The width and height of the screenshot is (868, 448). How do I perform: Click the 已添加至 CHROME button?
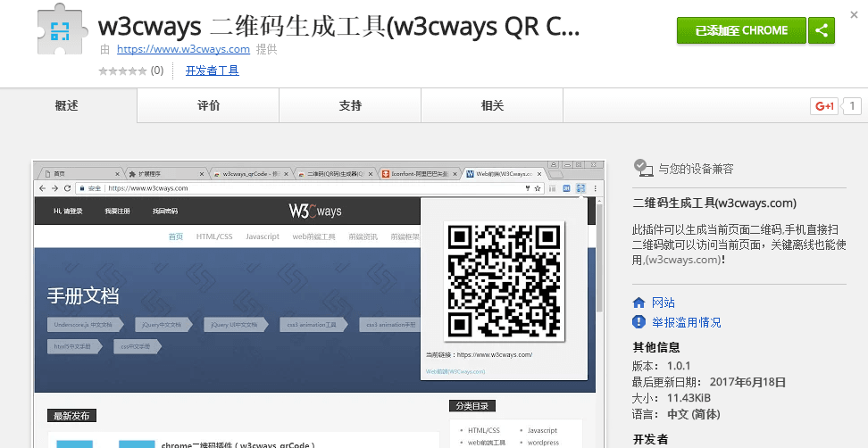(741, 30)
